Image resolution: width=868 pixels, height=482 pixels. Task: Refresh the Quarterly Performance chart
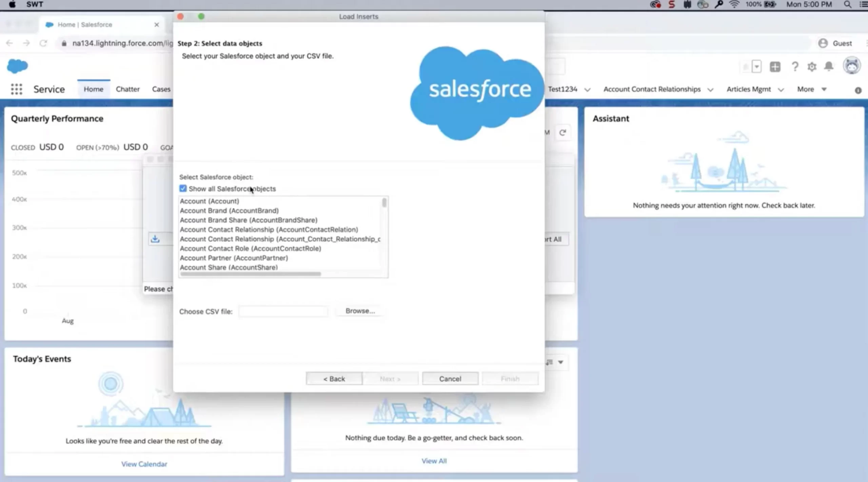pyautogui.click(x=563, y=133)
